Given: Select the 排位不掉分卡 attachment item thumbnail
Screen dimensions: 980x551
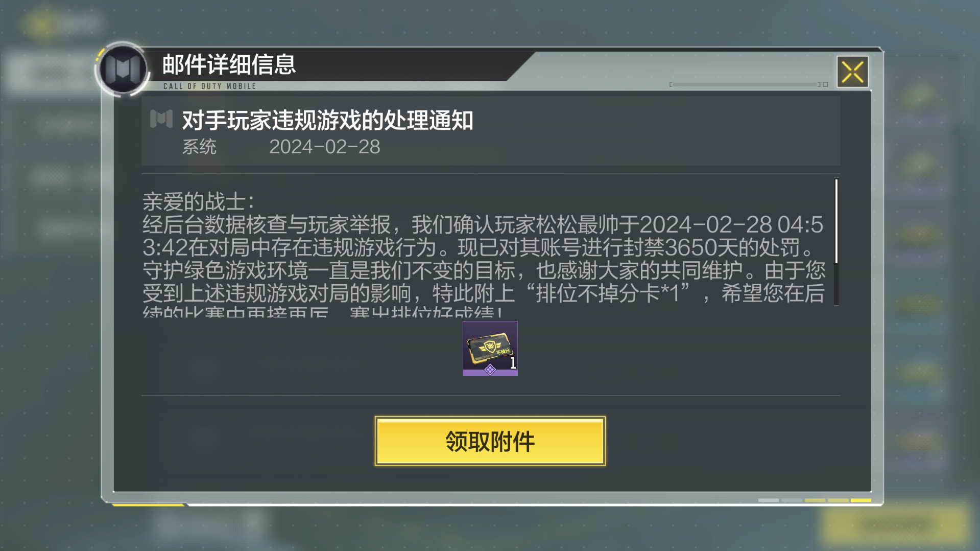Looking at the screenshot, I should click(490, 349).
